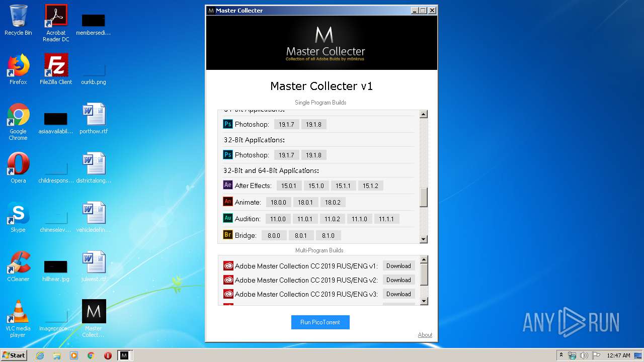Image resolution: width=644 pixels, height=362 pixels.
Task: Open Google Chrome desktop shortcut
Action: click(x=18, y=122)
